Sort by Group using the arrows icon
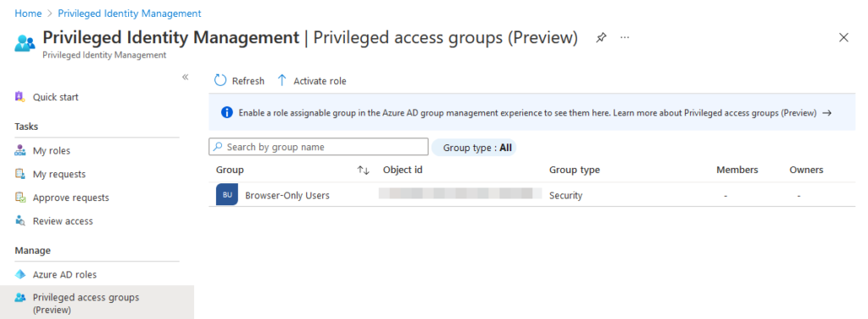Image resolution: width=868 pixels, height=319 pixels. click(363, 170)
